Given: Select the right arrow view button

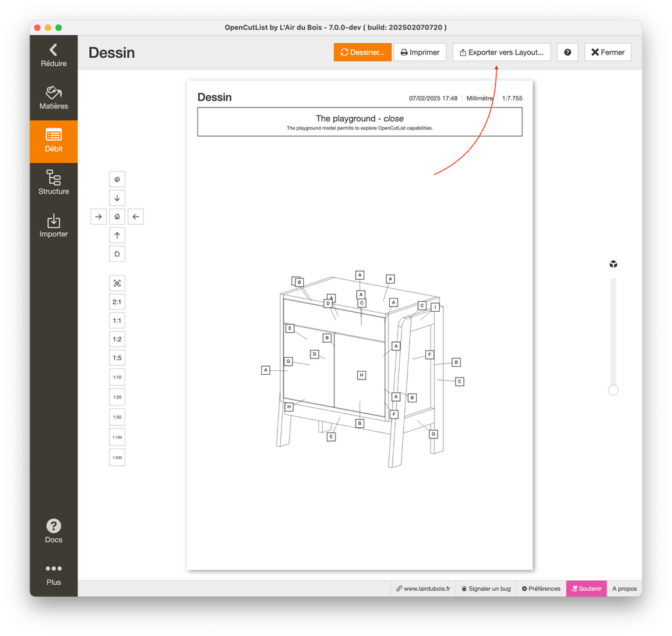Looking at the screenshot, I should click(98, 217).
